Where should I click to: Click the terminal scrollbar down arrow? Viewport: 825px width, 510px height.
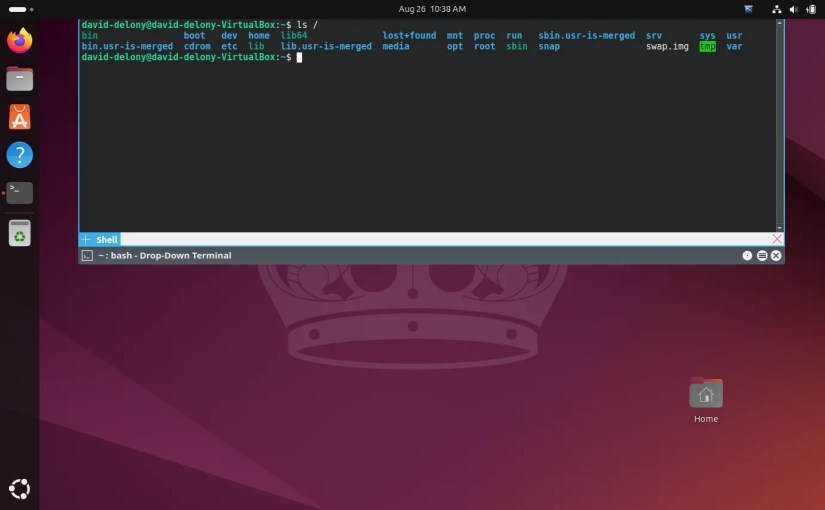tap(780, 228)
